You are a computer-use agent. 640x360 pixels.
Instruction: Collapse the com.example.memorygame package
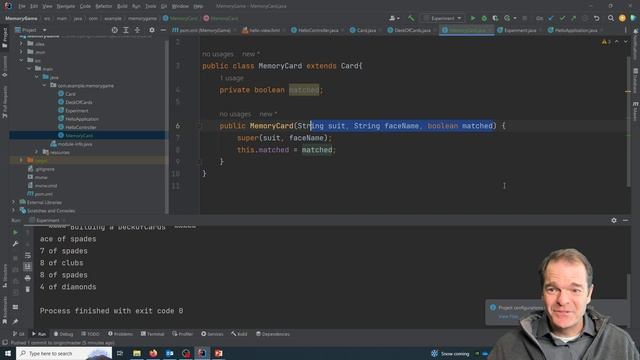pos(44,85)
